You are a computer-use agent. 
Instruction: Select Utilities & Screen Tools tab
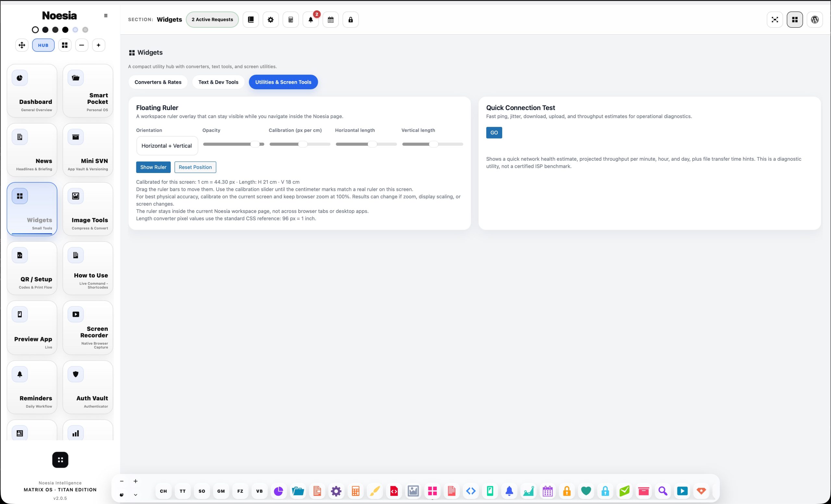click(283, 82)
